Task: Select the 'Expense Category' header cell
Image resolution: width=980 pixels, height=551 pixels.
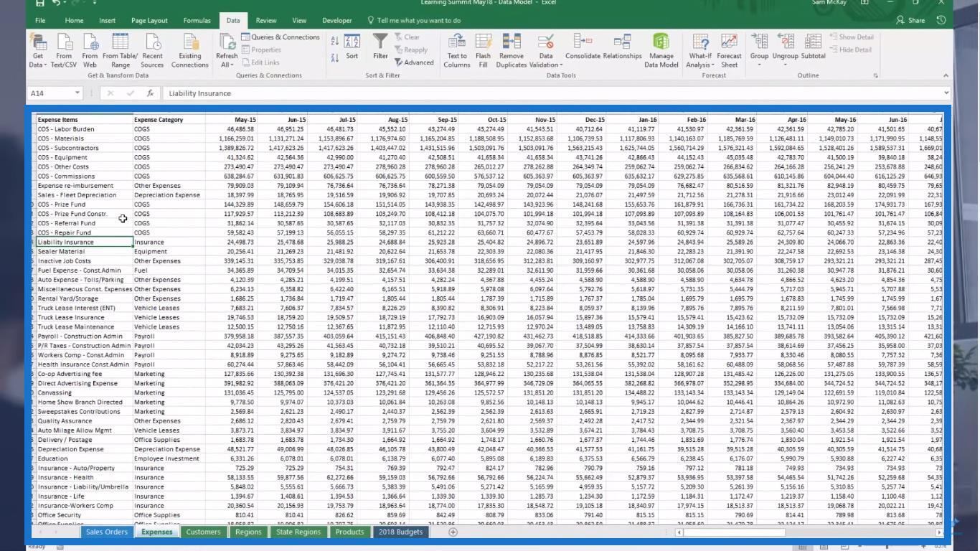Action: 169,120
